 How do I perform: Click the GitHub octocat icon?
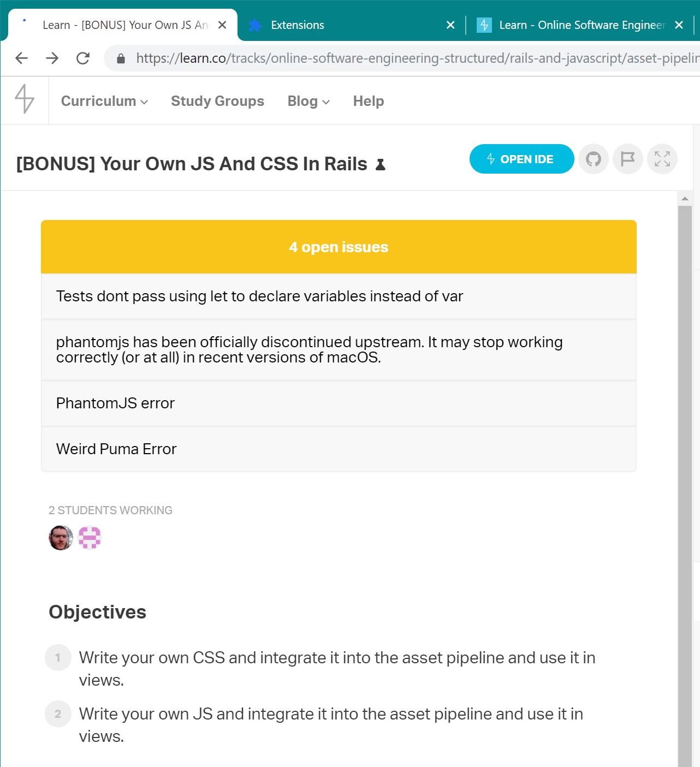click(594, 159)
